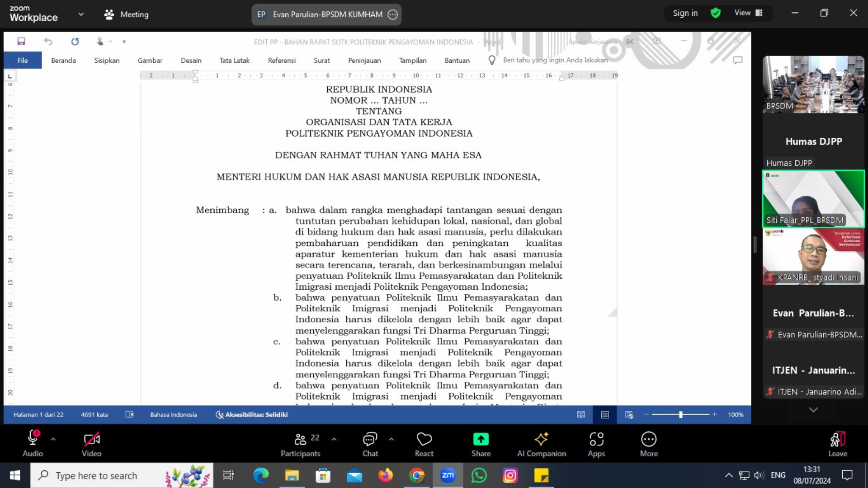Open the View layout menu
The width and height of the screenshot is (868, 488).
(749, 13)
